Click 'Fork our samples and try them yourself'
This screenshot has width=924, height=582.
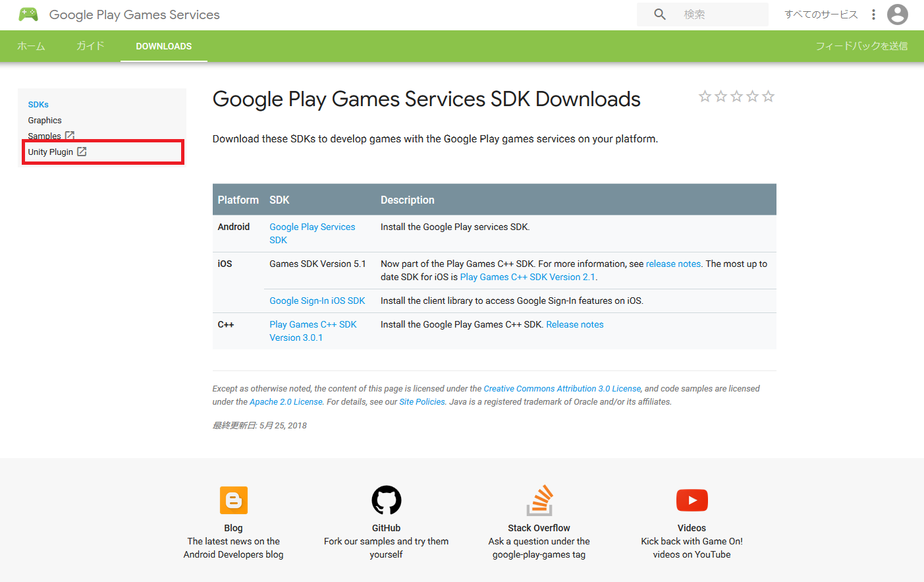(x=386, y=548)
